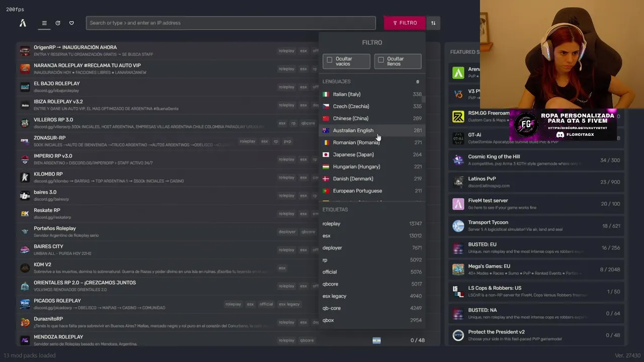Click the Protect the President v2 icon

point(458,335)
